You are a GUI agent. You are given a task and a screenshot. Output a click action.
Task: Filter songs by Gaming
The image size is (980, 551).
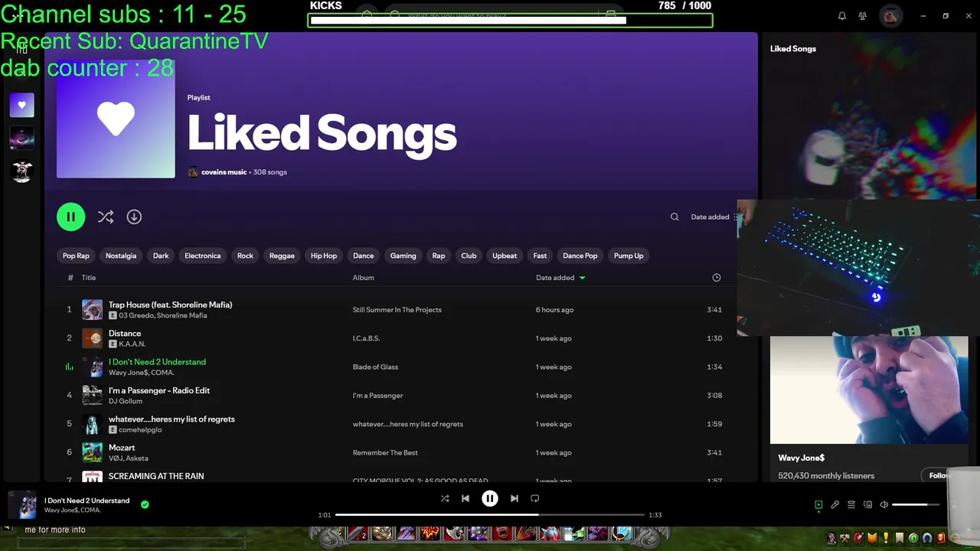(x=403, y=256)
